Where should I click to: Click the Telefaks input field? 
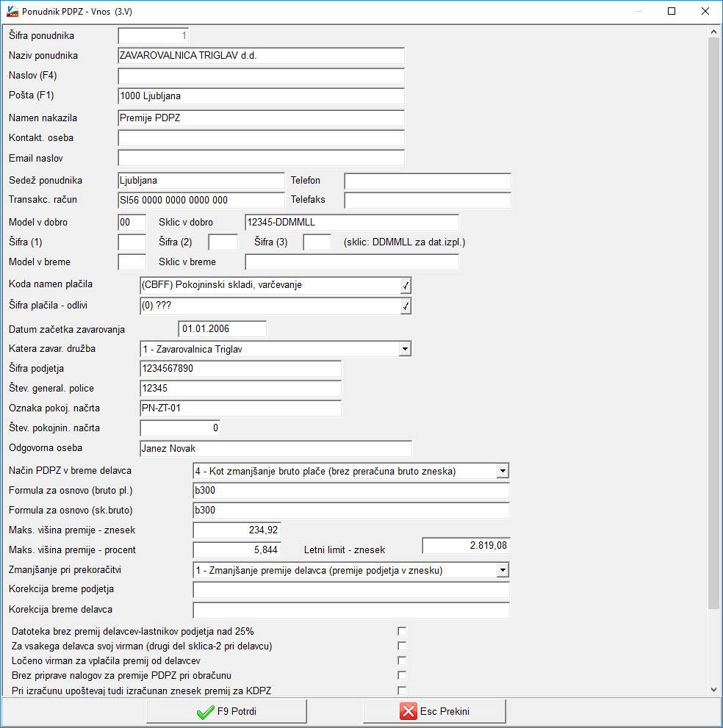click(x=427, y=200)
